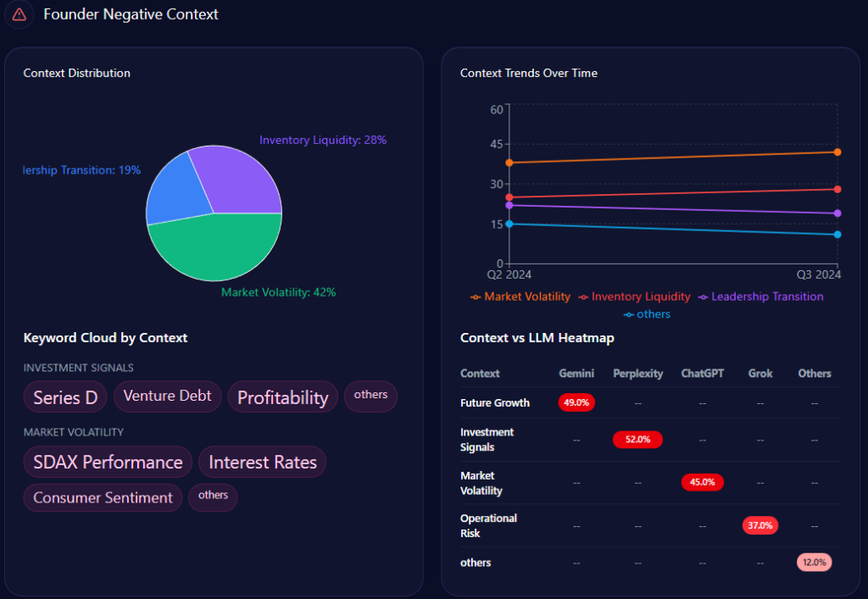Select the Venture Debt keyword tag
The height and width of the screenshot is (599, 868).
[x=167, y=396]
